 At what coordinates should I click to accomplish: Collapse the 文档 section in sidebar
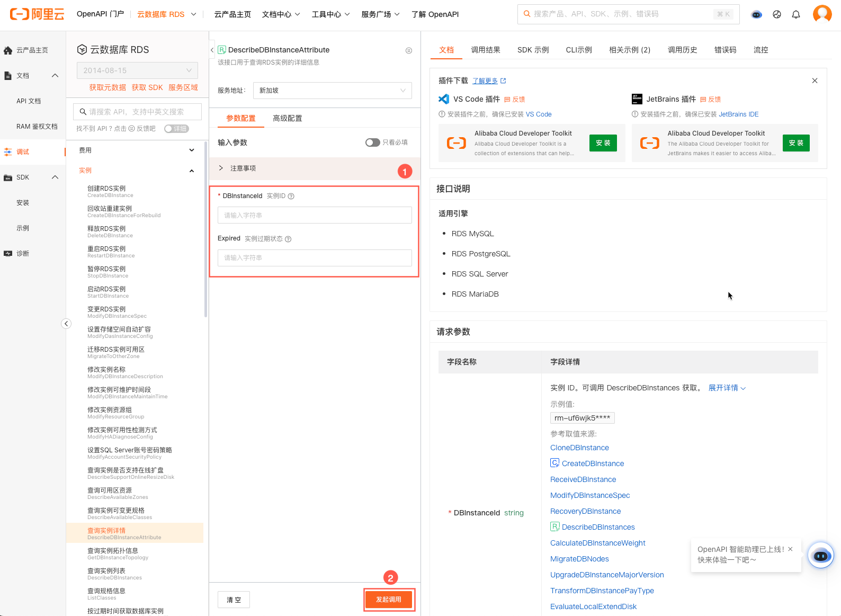point(55,76)
